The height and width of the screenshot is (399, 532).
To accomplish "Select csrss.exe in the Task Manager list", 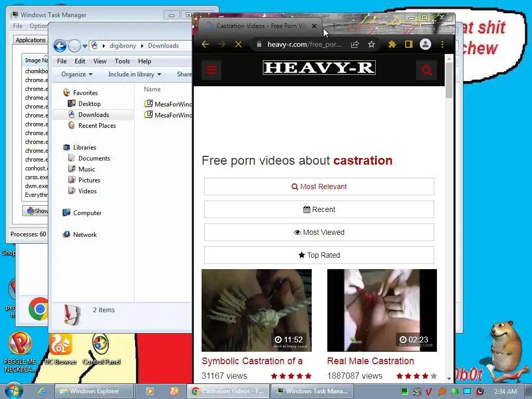I will click(36, 177).
